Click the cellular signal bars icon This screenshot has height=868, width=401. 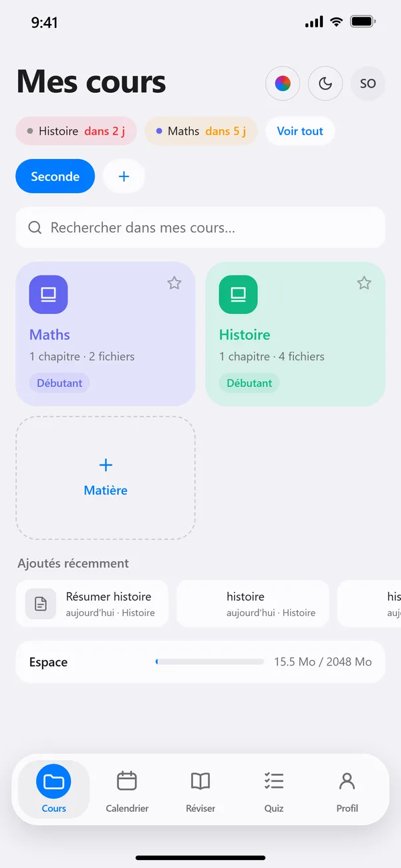click(314, 23)
